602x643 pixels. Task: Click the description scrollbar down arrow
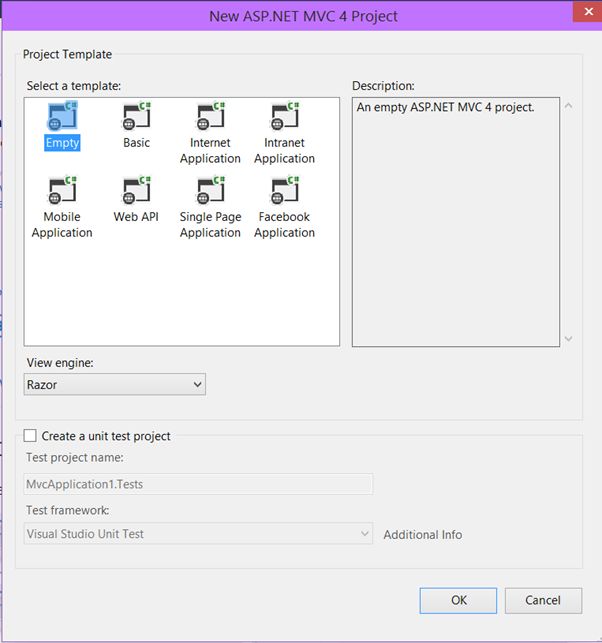[568, 338]
